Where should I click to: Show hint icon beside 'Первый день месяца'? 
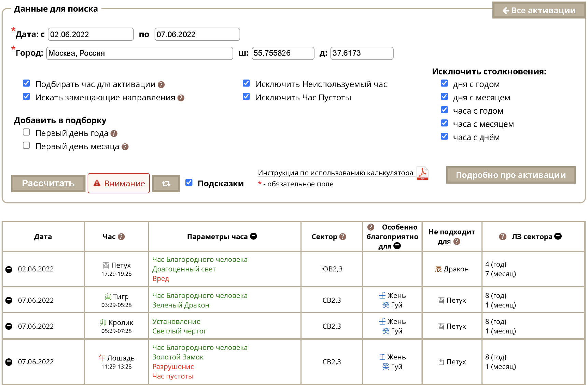click(125, 147)
